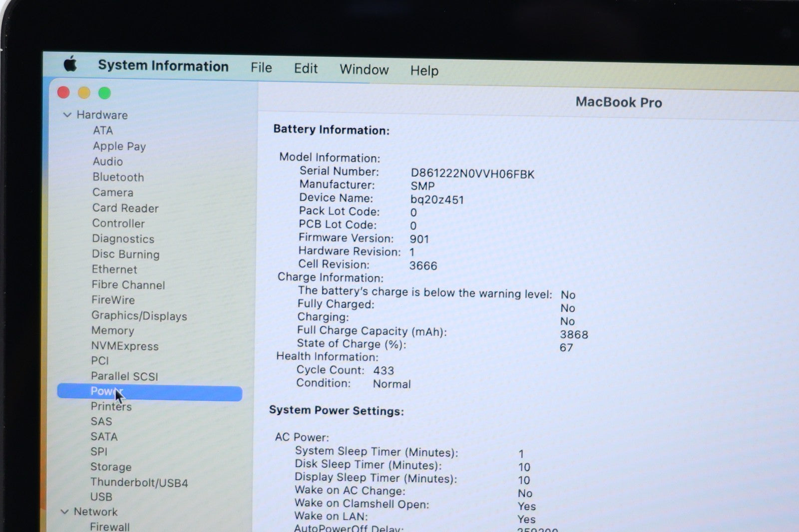
Task: Open the Edit menu
Action: 306,68
